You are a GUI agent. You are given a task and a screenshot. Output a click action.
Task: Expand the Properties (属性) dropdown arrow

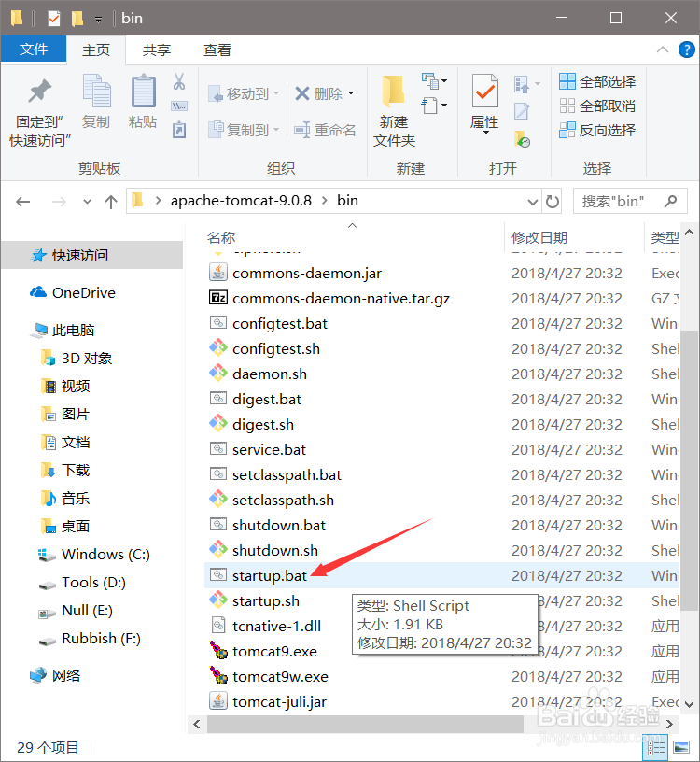click(x=485, y=133)
